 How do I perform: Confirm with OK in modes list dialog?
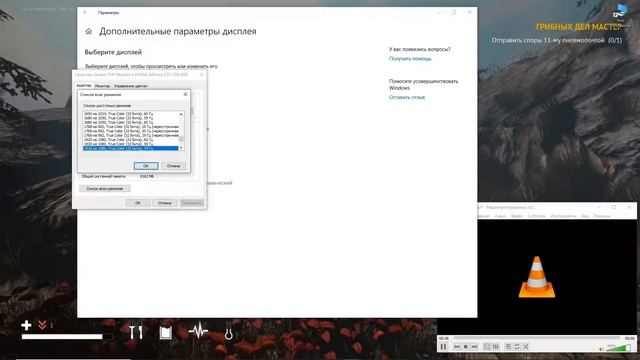pos(146,166)
